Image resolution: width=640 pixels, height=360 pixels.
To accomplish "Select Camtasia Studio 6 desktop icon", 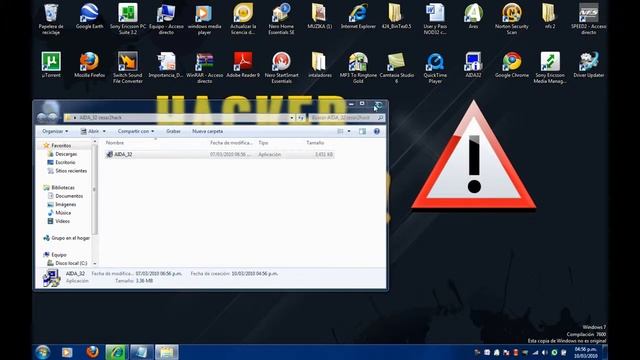I will (x=396, y=67).
